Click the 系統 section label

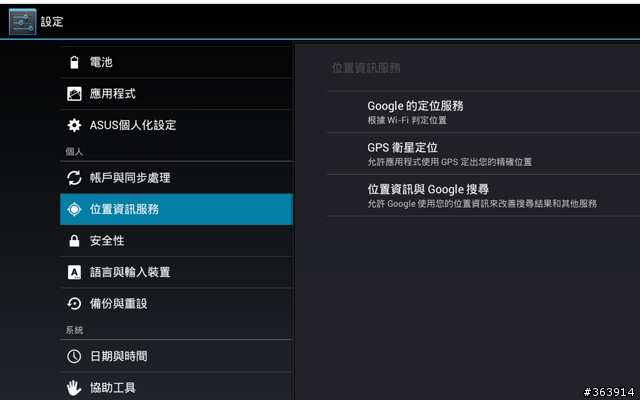[74, 330]
